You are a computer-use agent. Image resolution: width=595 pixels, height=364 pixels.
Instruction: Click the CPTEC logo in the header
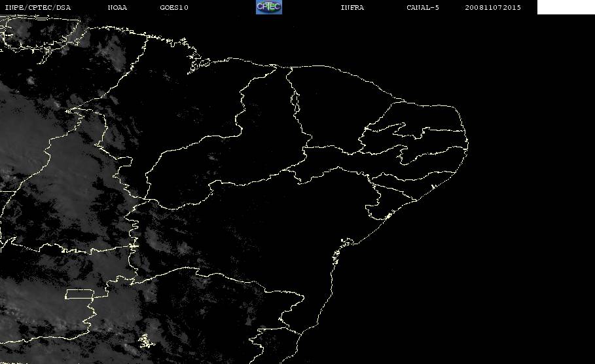pos(269,7)
